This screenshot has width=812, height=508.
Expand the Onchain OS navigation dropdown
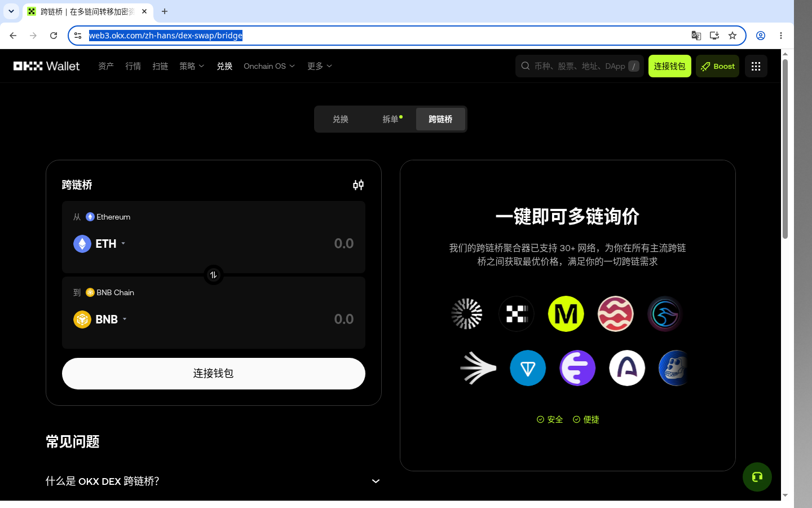[270, 66]
